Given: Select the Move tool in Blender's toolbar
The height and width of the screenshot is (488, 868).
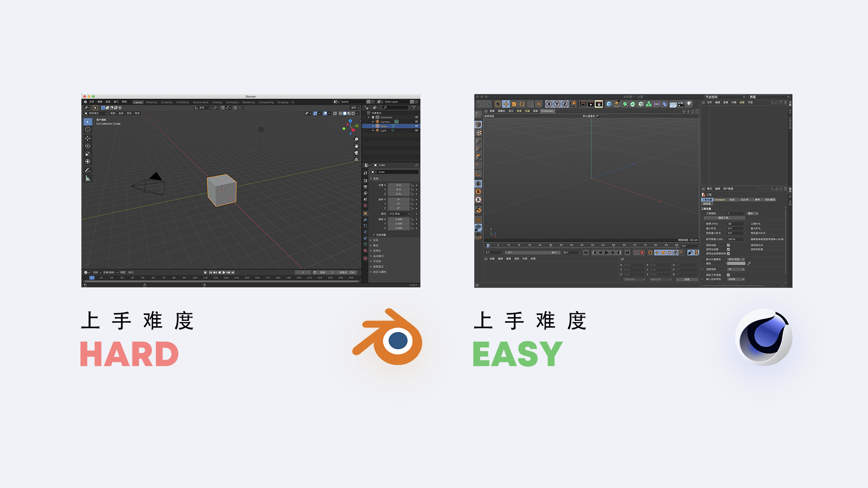Looking at the screenshot, I should 88,138.
